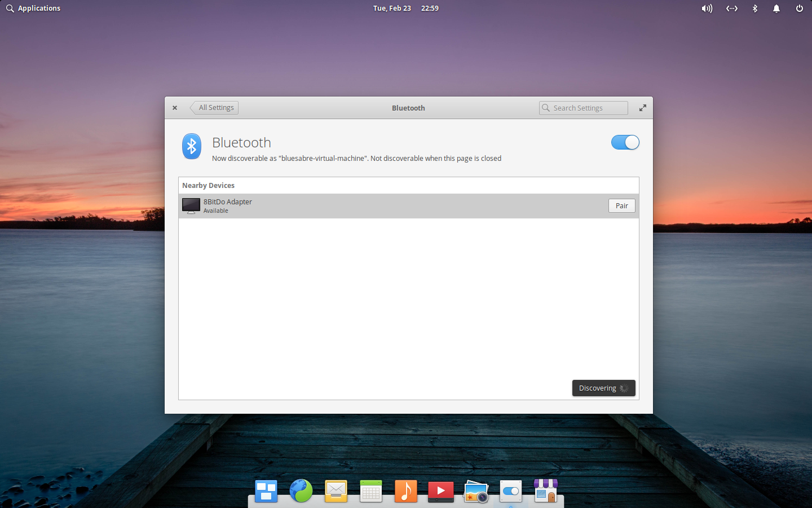Screen dimensions: 812x508
Task: Go back to All Settings
Action: (214, 107)
